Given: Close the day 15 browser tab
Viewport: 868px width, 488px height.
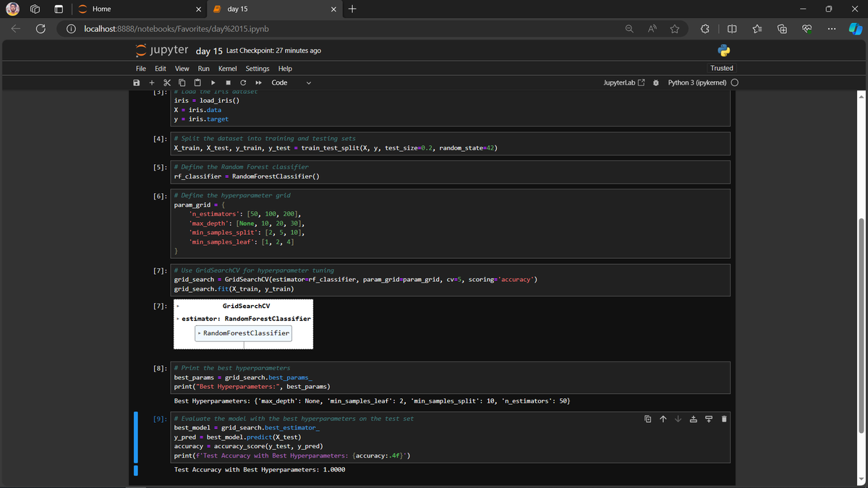Looking at the screenshot, I should coord(333,9).
